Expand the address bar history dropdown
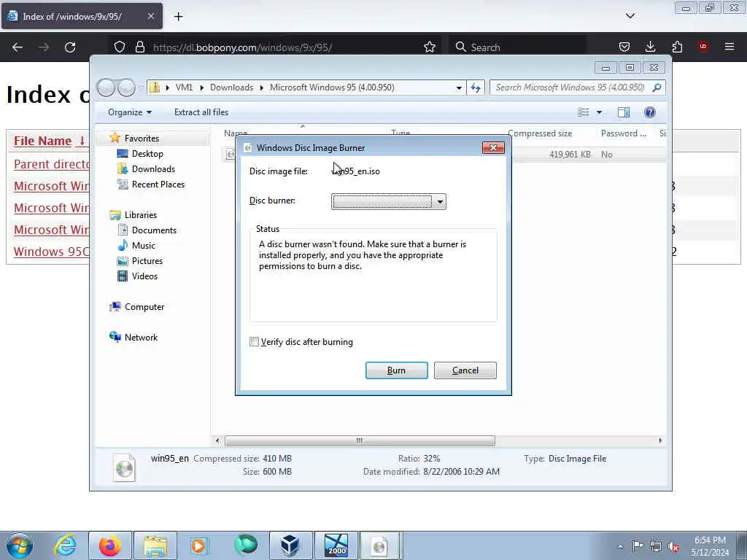 pyautogui.click(x=459, y=87)
